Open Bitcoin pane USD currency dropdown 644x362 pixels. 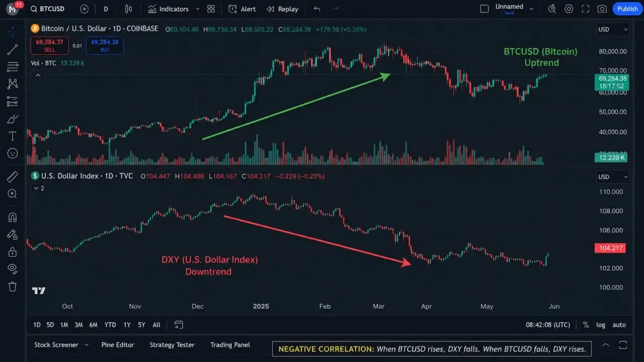point(612,29)
